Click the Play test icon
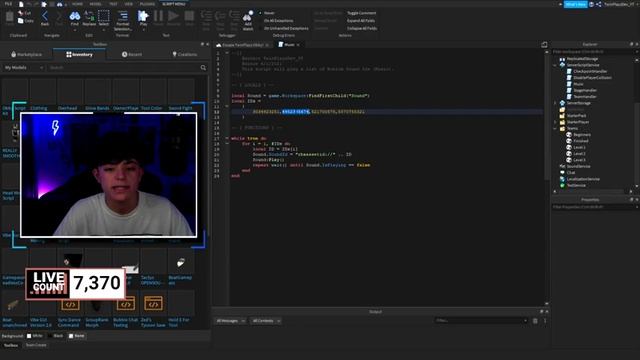This screenshot has height=360, width=640. pyautogui.click(x=143, y=16)
